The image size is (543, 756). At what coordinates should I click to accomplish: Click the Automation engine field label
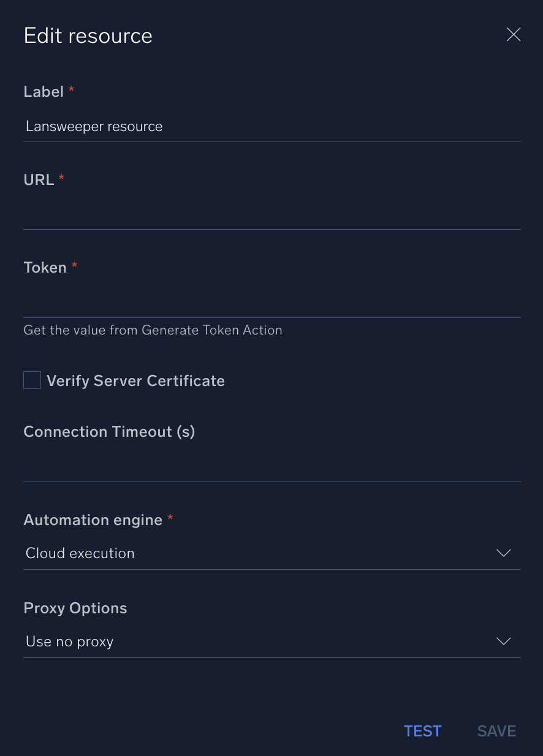coord(93,520)
